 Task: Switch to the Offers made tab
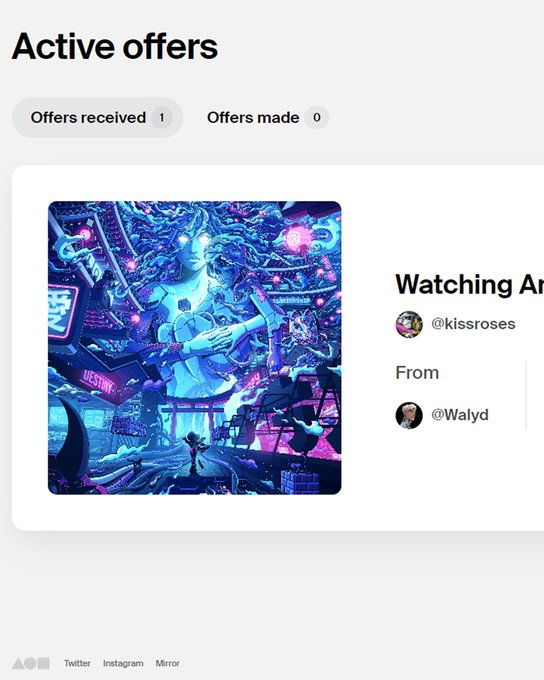(x=267, y=118)
